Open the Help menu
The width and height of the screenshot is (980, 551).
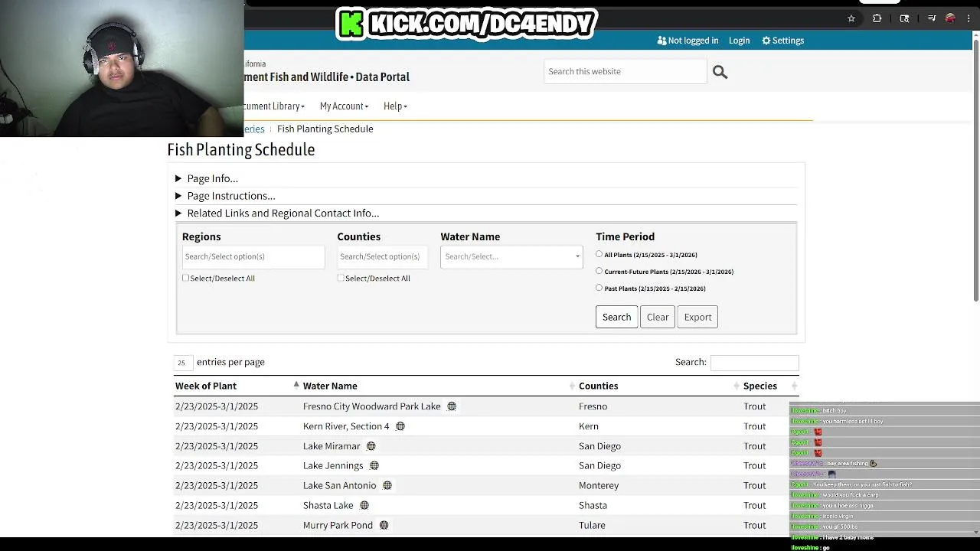[x=395, y=106]
